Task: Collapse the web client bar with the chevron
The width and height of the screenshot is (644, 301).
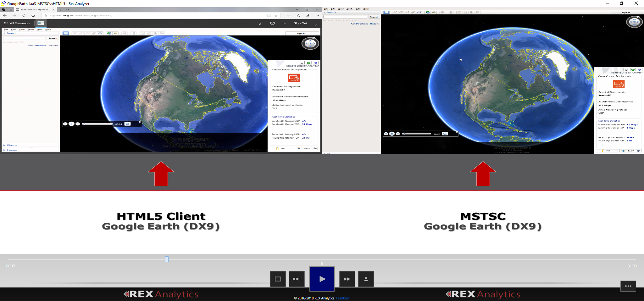Action: [x=316, y=25]
